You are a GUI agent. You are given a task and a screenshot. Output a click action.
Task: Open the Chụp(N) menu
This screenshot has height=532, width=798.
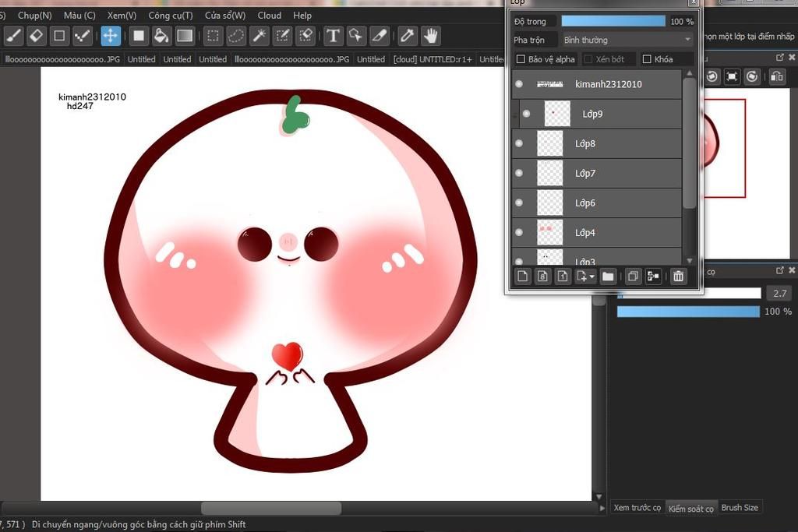point(34,16)
